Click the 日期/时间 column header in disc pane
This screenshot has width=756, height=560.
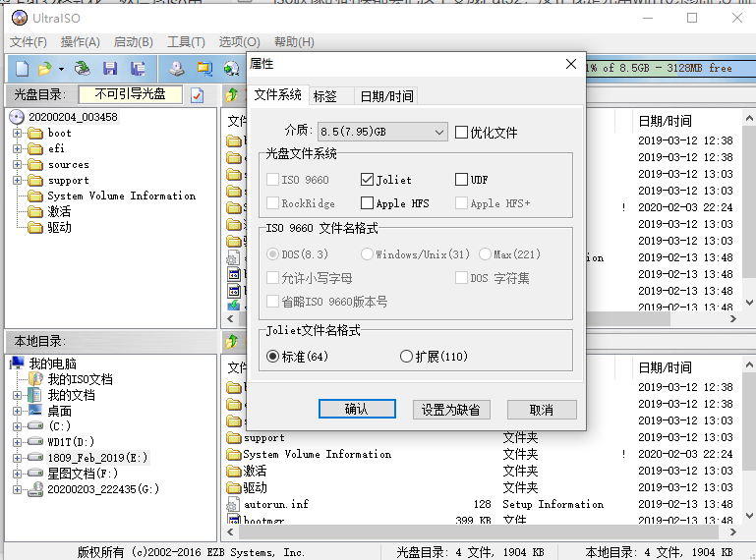coord(665,121)
